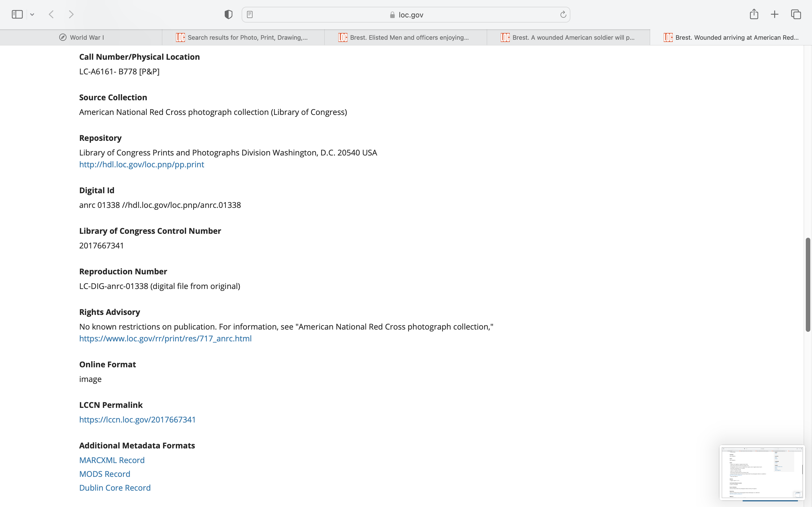Open the Reader view icon in address bar
The height and width of the screenshot is (507, 812).
(250, 14)
